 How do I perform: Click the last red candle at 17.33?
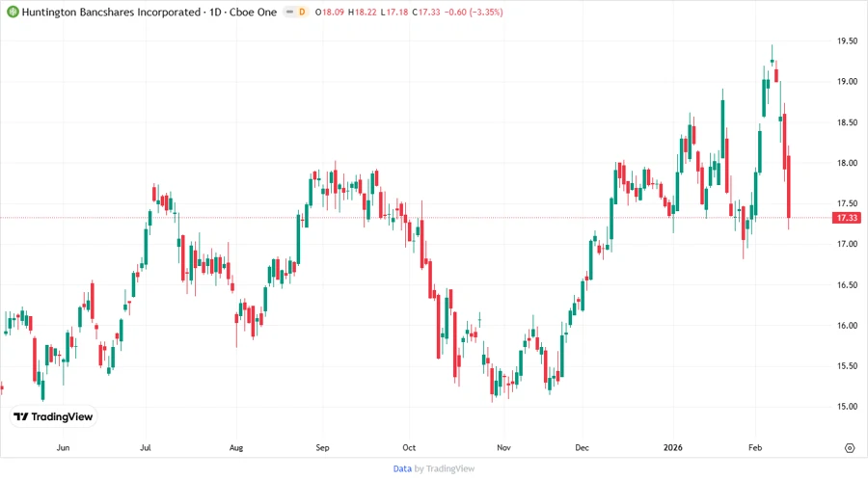tap(789, 186)
